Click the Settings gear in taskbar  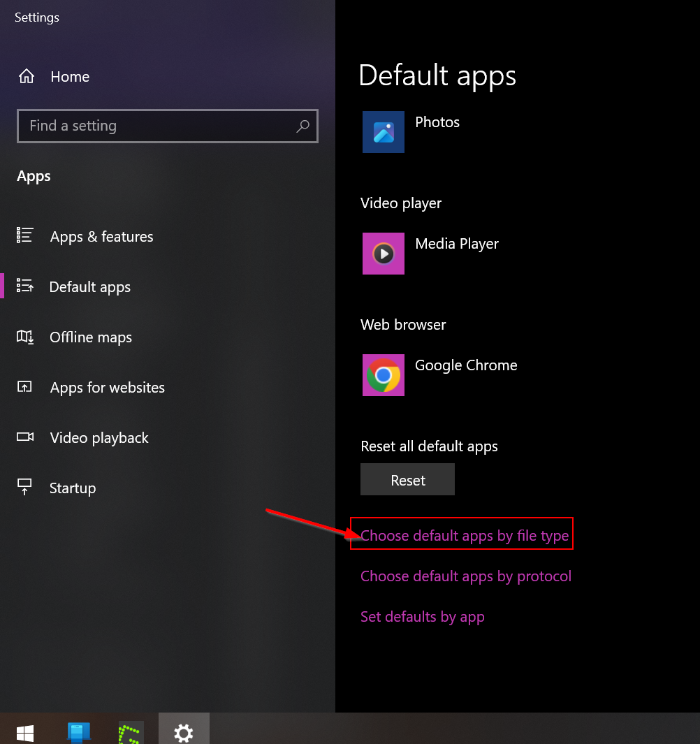point(184,733)
